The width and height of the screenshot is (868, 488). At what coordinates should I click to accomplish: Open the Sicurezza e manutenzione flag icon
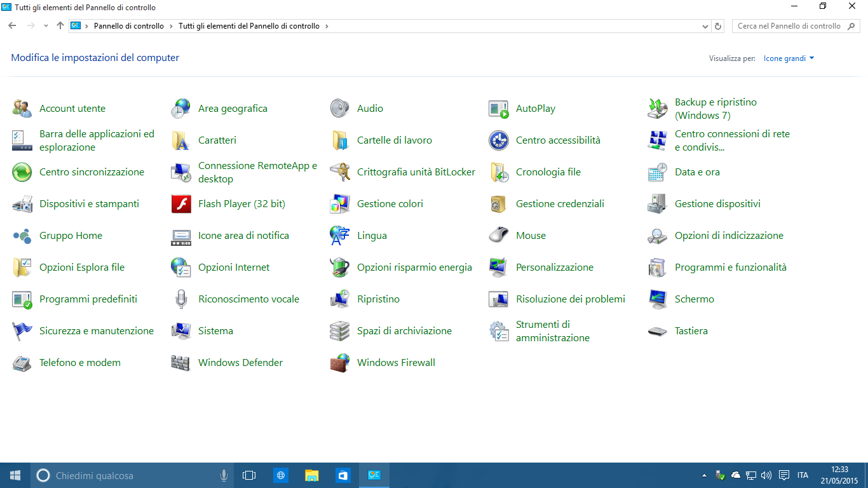(x=22, y=331)
